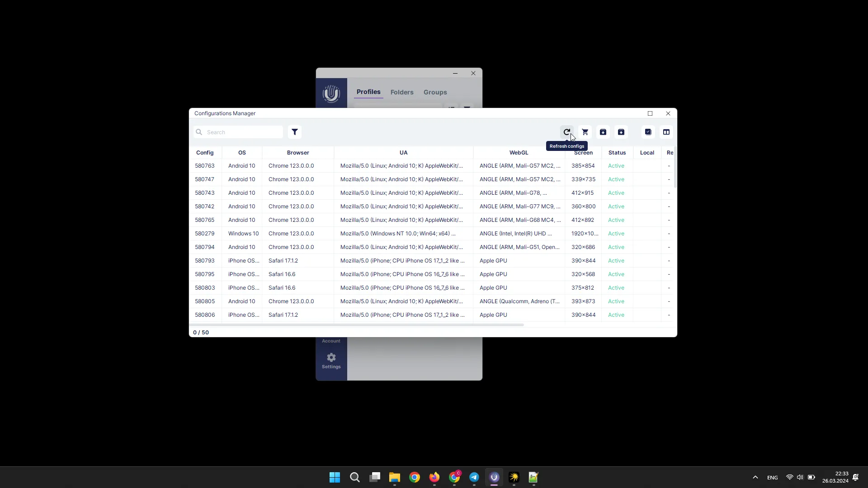Click the Settings gear in taskbar app

331,357
